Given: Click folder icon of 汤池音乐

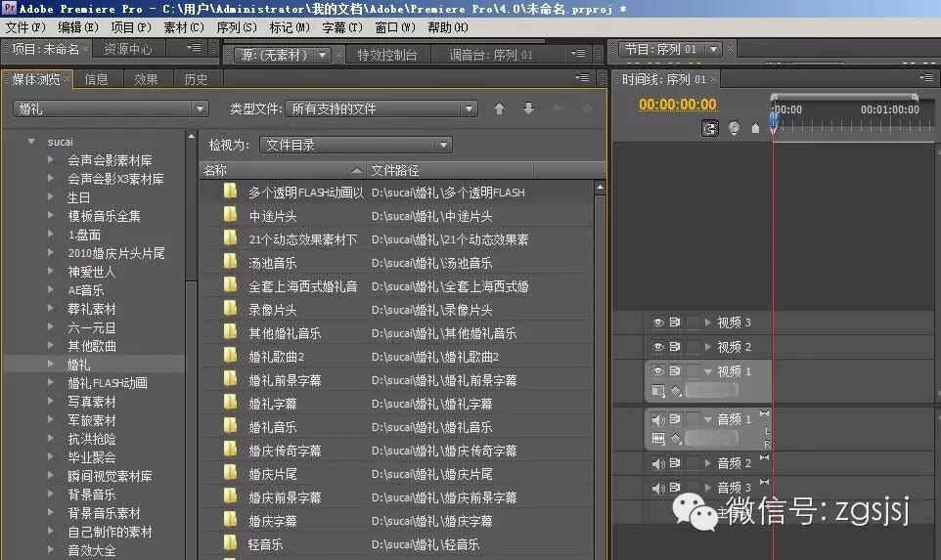Looking at the screenshot, I should tap(230, 261).
